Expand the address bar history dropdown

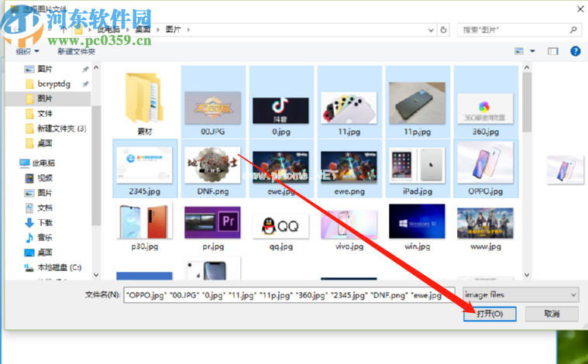[x=430, y=29]
